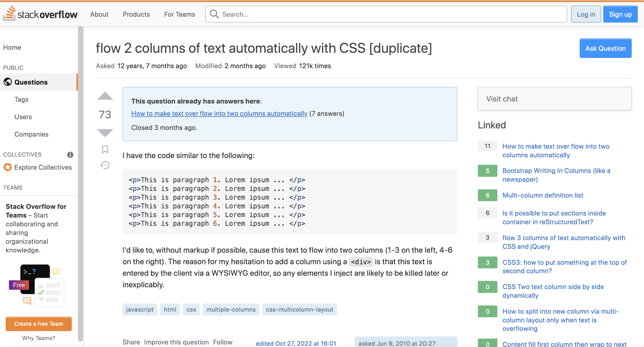Go to Tags in the sidebar
Screen dimensions: 644x347
pos(21,99)
